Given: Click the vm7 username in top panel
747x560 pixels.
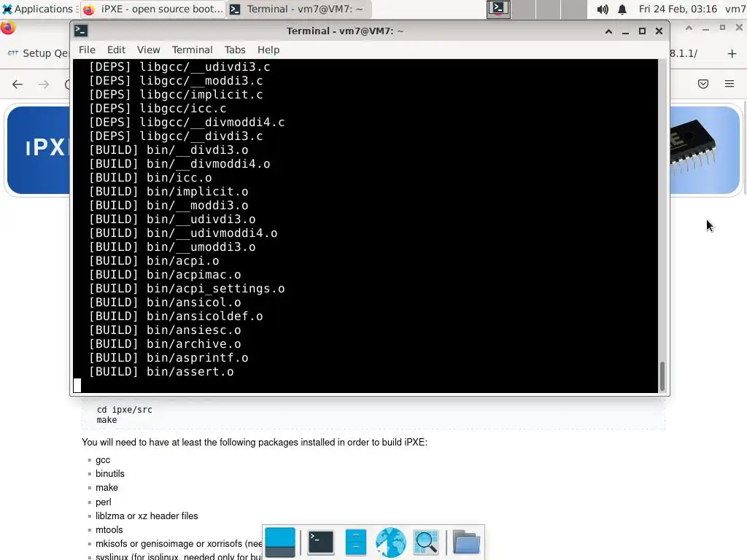Looking at the screenshot, I should coord(735,9).
